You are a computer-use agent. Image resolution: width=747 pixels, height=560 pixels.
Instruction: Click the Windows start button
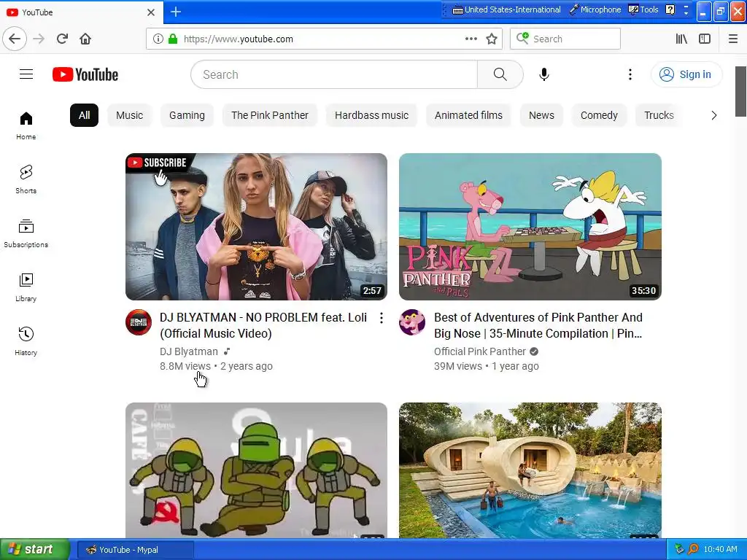[x=35, y=549]
